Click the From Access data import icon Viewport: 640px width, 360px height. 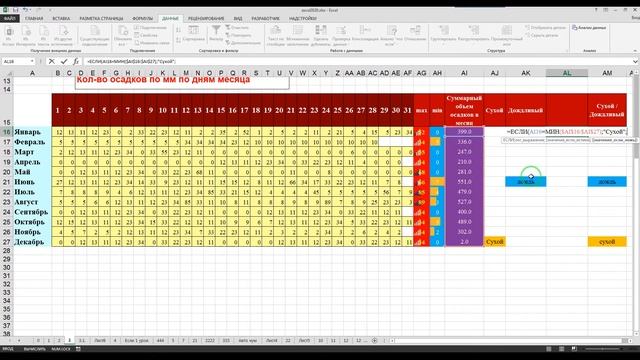pos(8,36)
